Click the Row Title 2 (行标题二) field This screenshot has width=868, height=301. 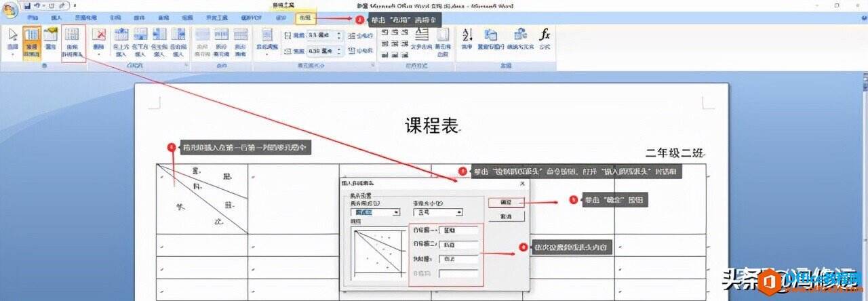(x=458, y=244)
